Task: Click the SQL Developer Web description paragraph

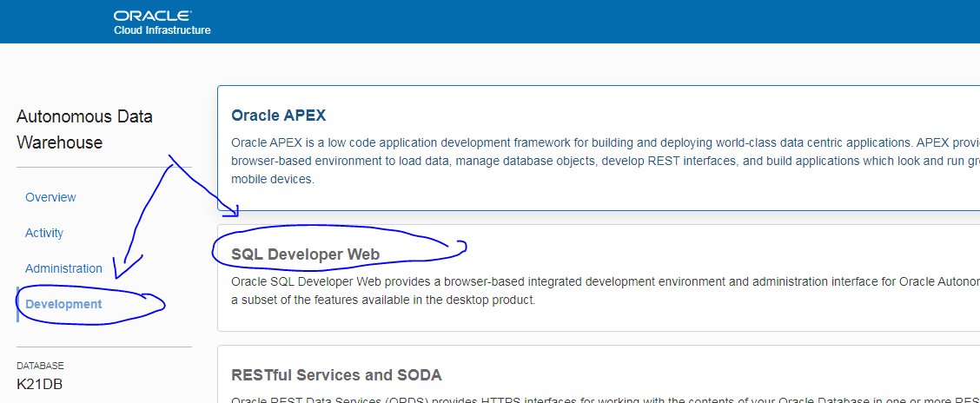Action: (605, 291)
